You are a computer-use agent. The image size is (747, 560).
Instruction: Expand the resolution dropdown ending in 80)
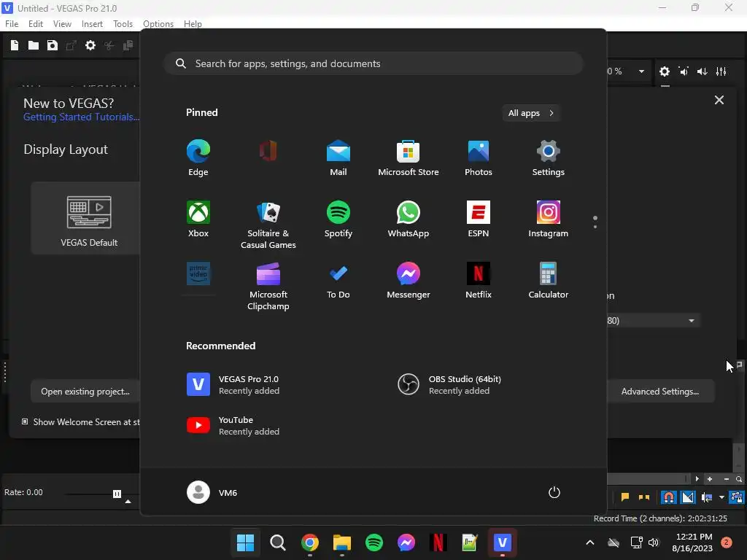[x=691, y=321]
